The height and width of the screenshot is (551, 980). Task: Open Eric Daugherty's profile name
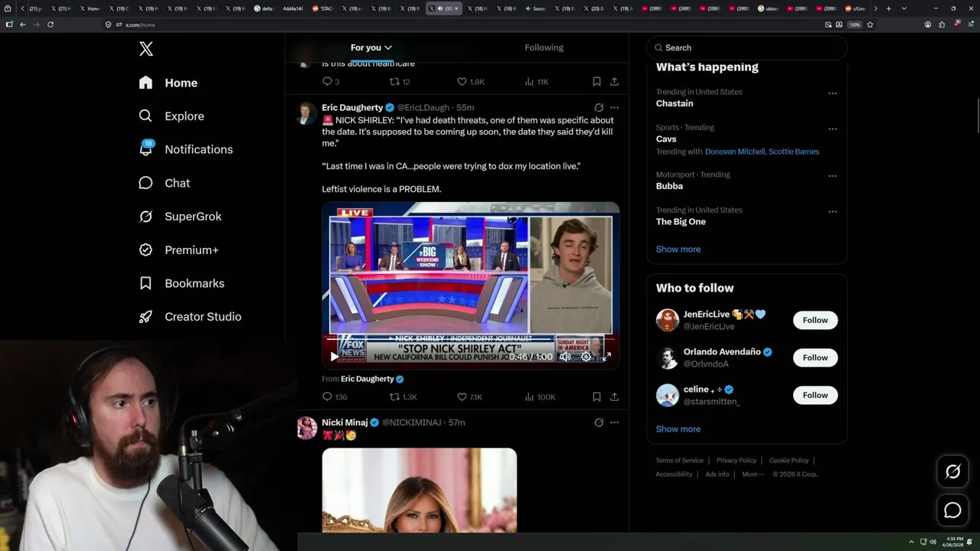352,108
